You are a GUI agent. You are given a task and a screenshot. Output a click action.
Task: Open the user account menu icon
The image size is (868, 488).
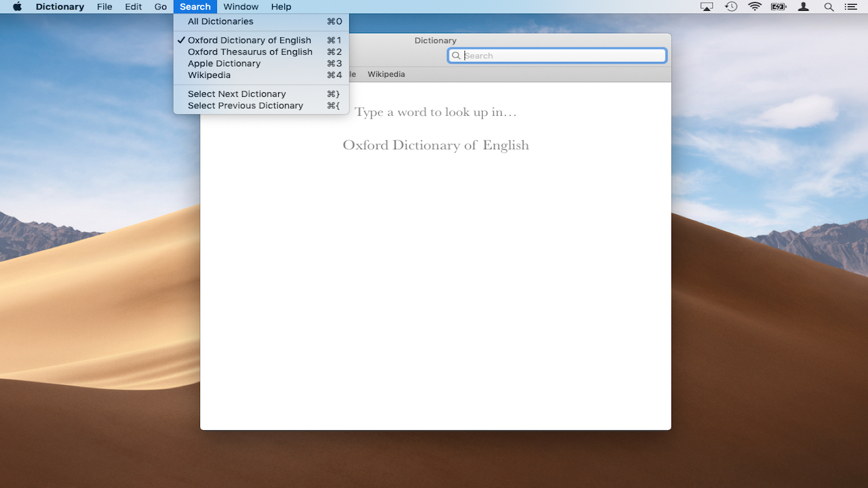coord(804,7)
